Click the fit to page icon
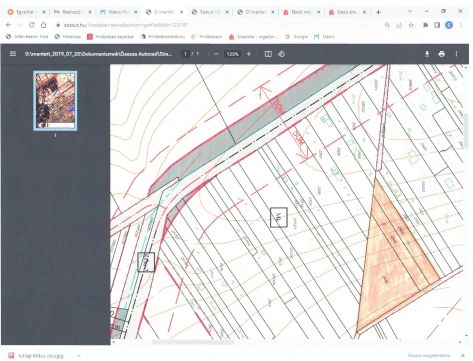This screenshot has height=361, width=473. coord(268,54)
